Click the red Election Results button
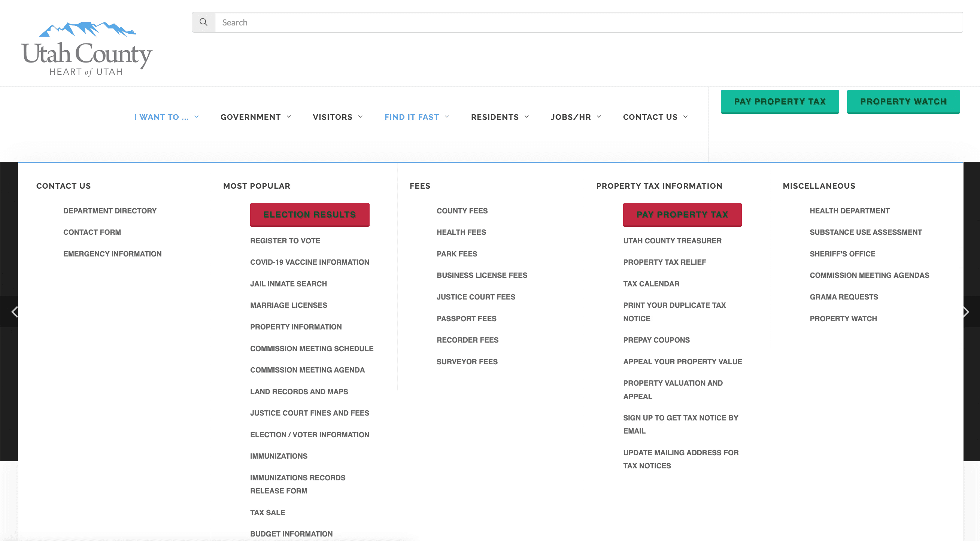 pyautogui.click(x=310, y=215)
